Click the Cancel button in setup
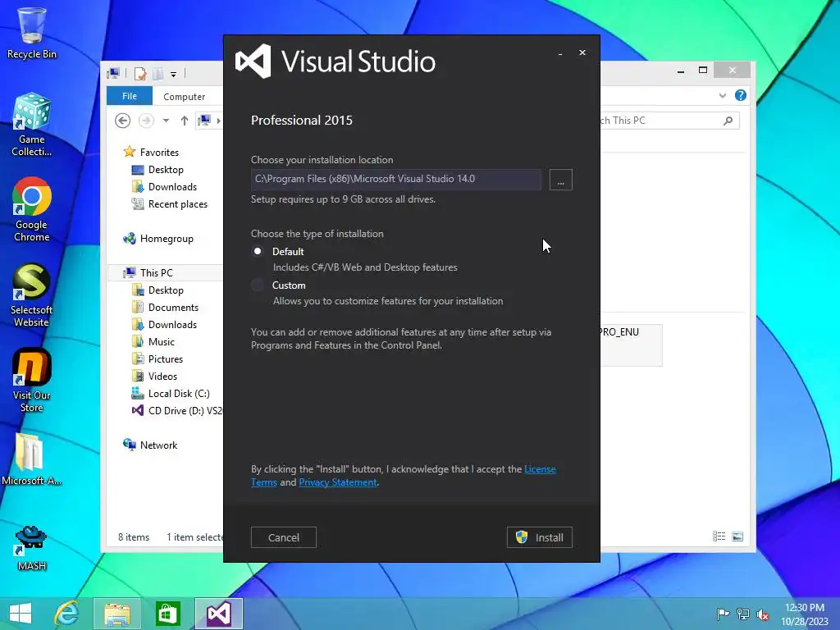 point(283,537)
